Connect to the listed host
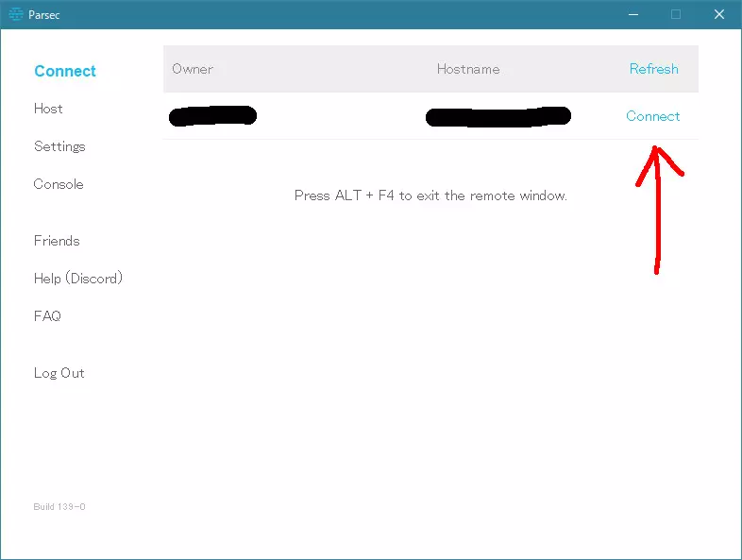Screen dimensions: 742x560 (x=653, y=116)
